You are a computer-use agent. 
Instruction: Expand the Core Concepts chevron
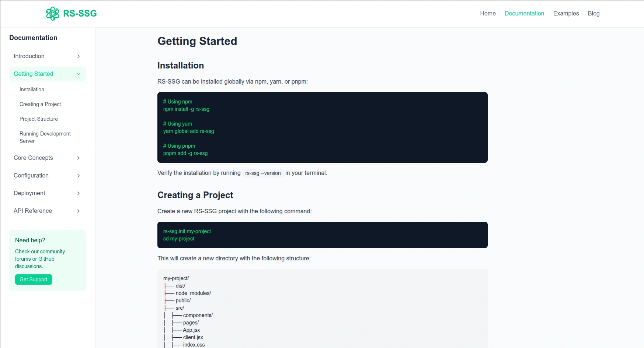78,158
